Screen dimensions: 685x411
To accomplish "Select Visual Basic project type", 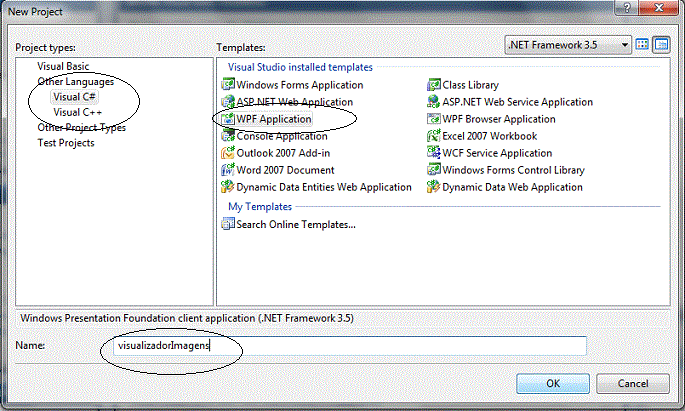I will click(63, 66).
